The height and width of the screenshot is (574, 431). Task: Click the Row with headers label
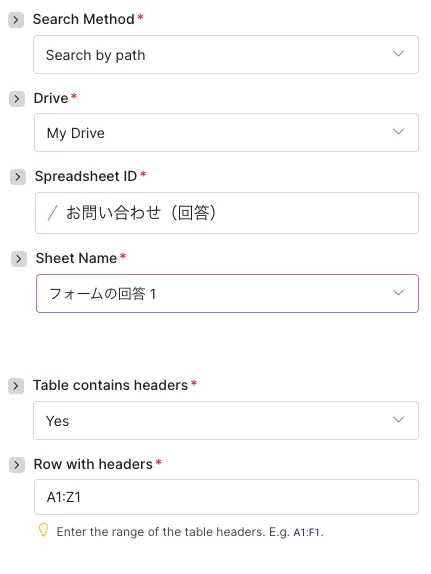93,464
